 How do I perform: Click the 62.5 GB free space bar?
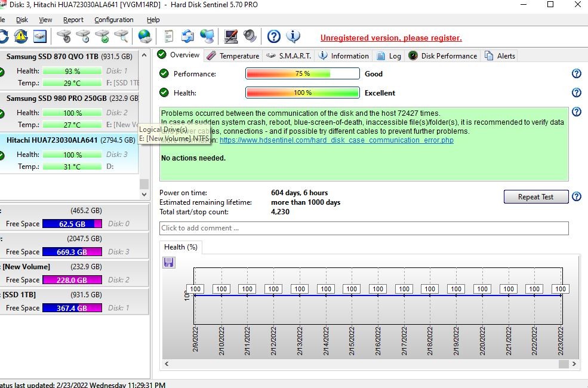tap(72, 224)
